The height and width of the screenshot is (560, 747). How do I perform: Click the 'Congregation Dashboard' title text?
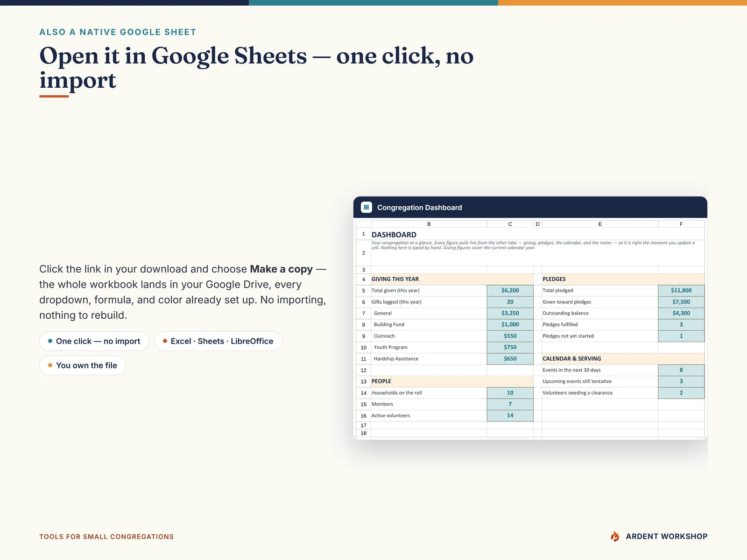pyautogui.click(x=420, y=208)
